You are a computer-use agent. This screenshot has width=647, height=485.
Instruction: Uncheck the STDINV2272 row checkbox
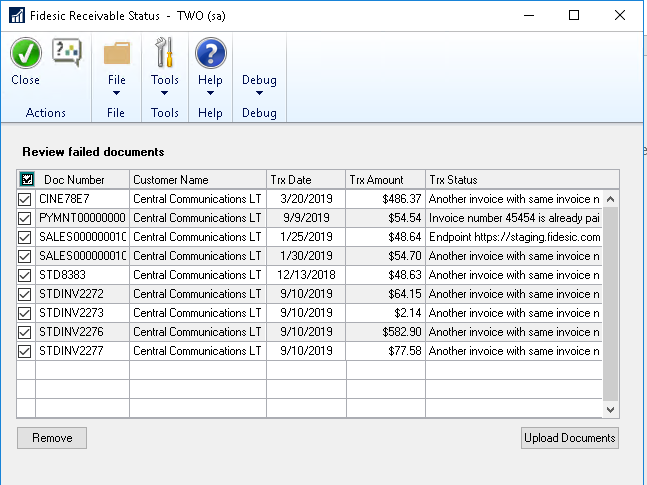pyautogui.click(x=25, y=294)
